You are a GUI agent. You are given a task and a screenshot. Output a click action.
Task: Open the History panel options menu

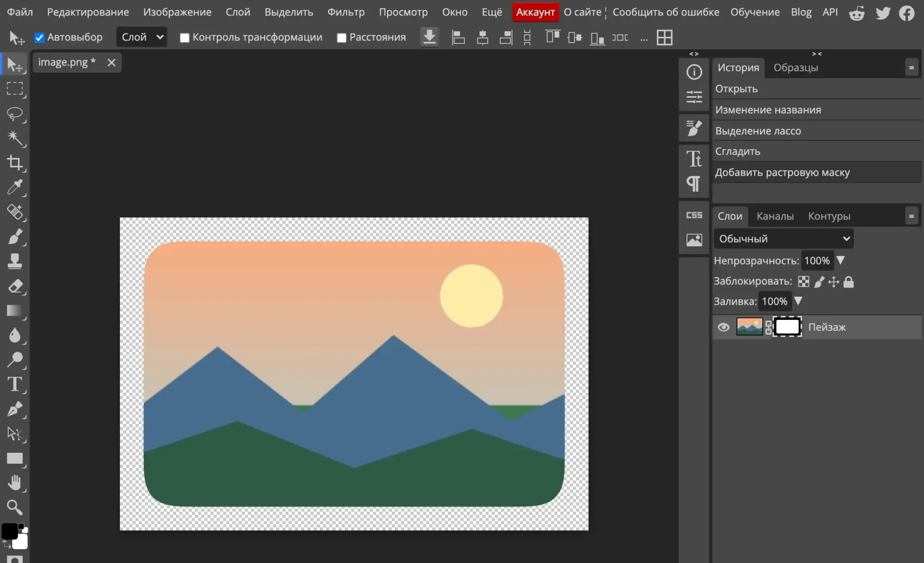[x=911, y=68]
